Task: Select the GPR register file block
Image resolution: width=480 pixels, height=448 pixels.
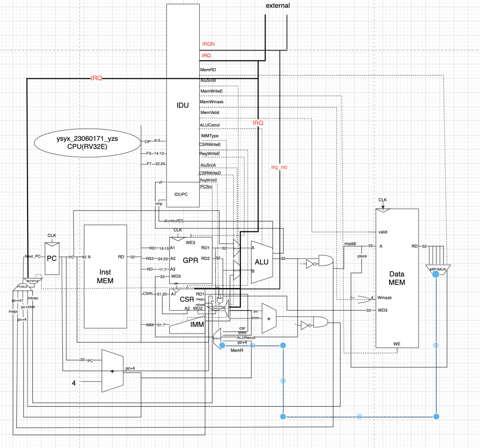Action: [190, 261]
